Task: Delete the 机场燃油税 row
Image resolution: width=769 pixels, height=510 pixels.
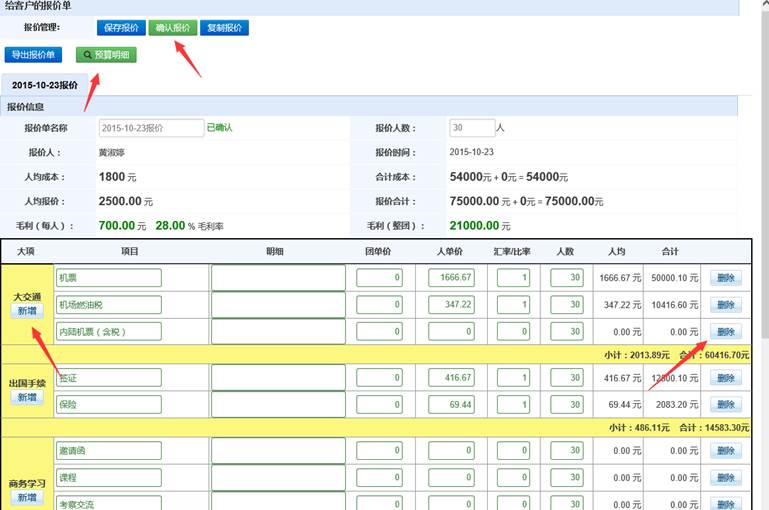Action: pyautogui.click(x=726, y=304)
